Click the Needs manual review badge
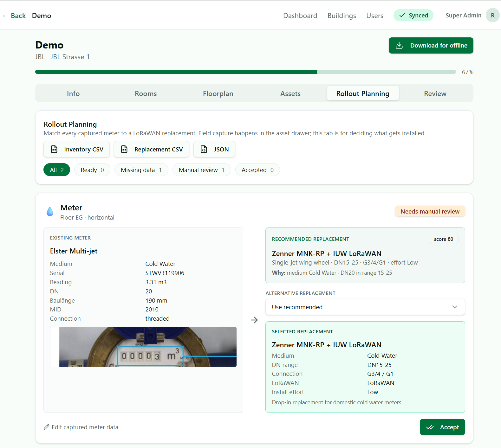Screen dimensions: 501x448 [430, 211]
